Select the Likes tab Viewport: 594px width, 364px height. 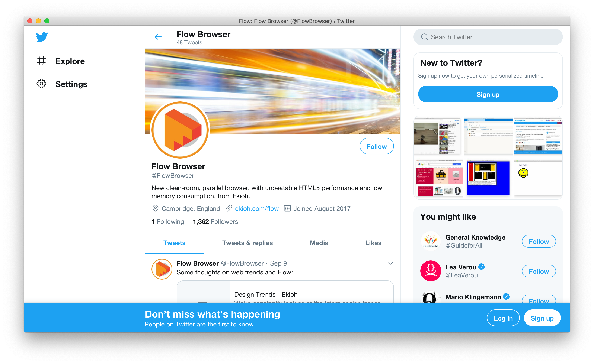373,243
